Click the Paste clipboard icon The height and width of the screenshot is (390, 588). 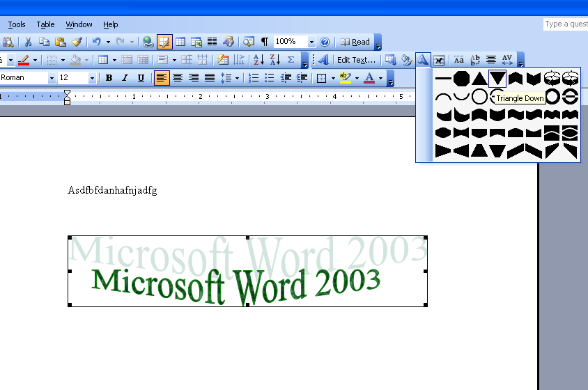(61, 42)
